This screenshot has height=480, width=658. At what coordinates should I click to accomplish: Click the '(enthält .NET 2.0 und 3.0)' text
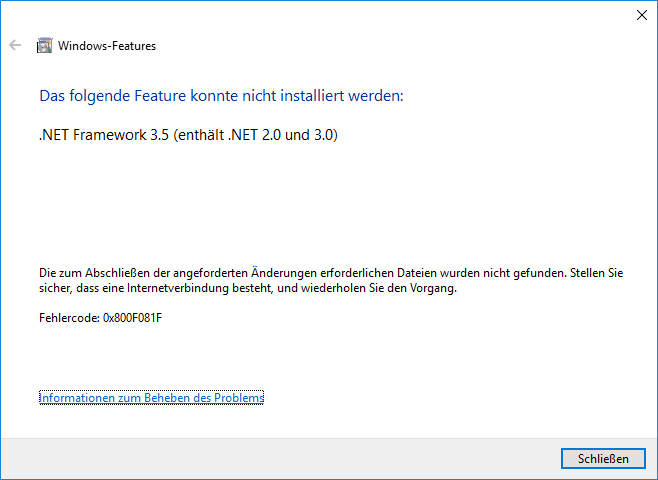tap(254, 135)
